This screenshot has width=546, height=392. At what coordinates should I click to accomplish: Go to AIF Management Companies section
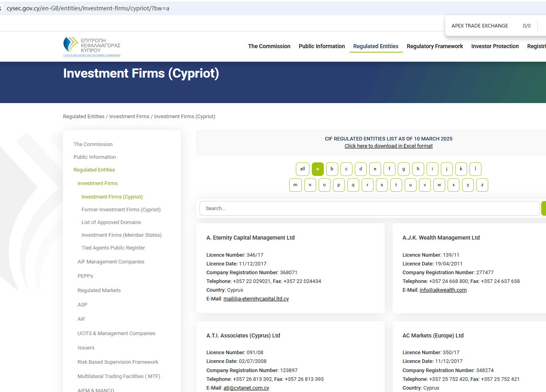point(111,262)
